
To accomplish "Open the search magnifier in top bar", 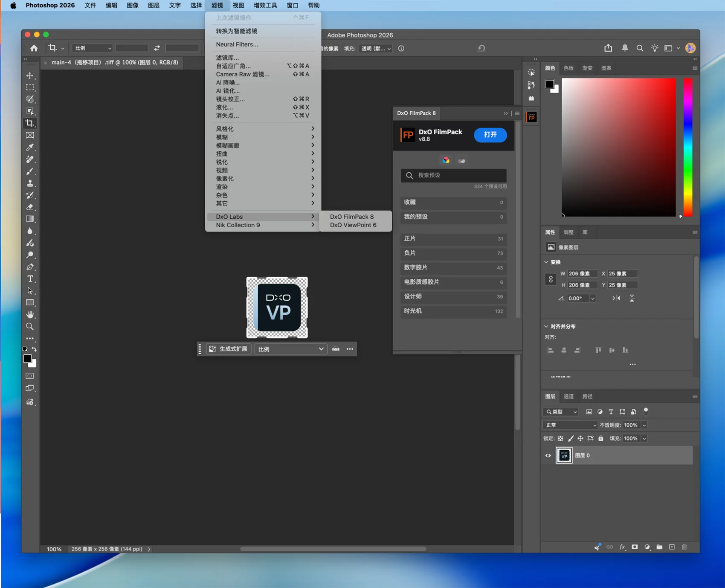I will tap(640, 48).
